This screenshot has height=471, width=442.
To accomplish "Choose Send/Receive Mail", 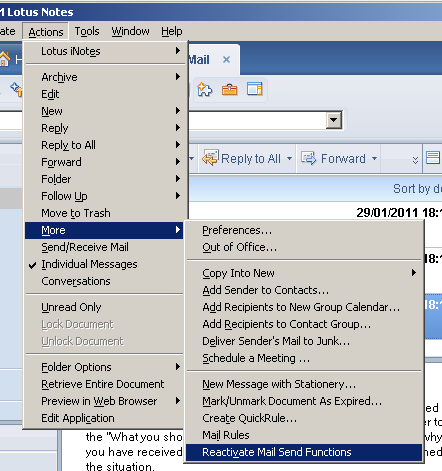I will [104, 247].
